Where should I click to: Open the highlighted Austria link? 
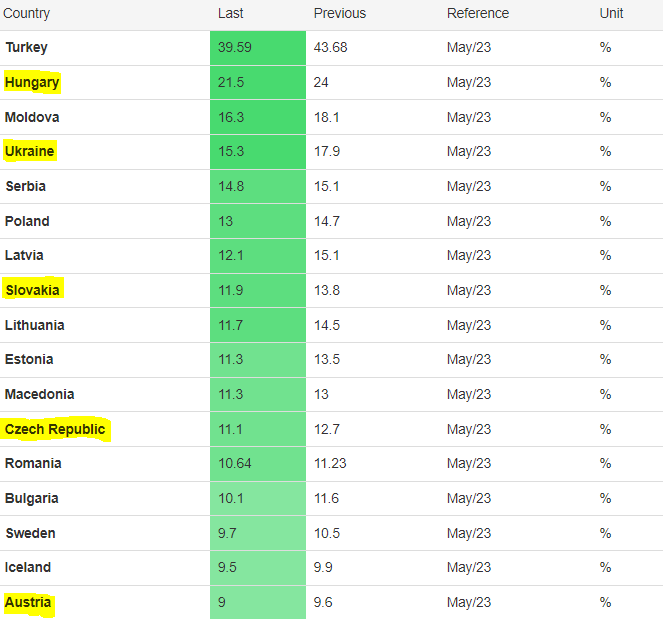[x=28, y=602]
